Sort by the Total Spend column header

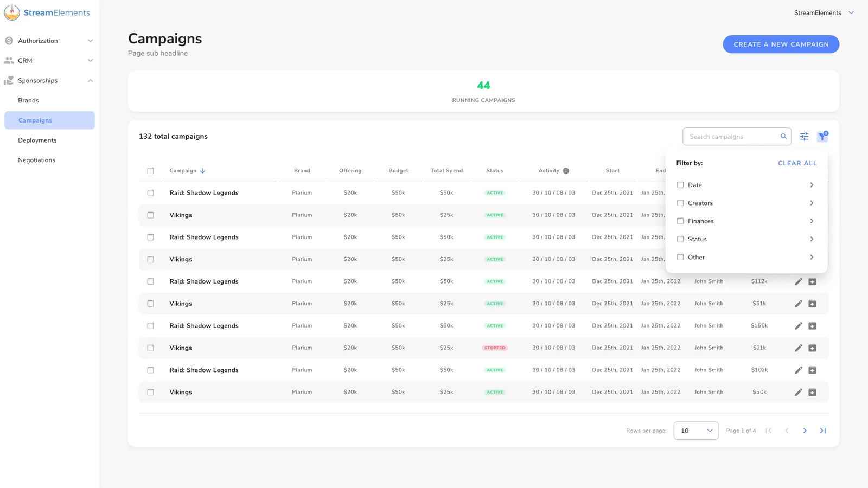[x=446, y=171]
